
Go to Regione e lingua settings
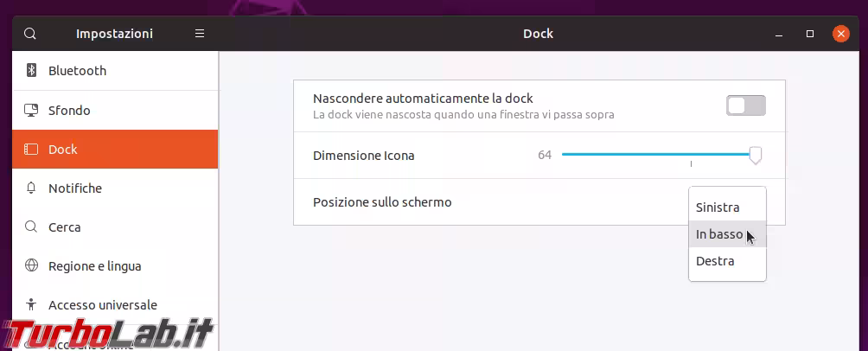click(x=94, y=266)
